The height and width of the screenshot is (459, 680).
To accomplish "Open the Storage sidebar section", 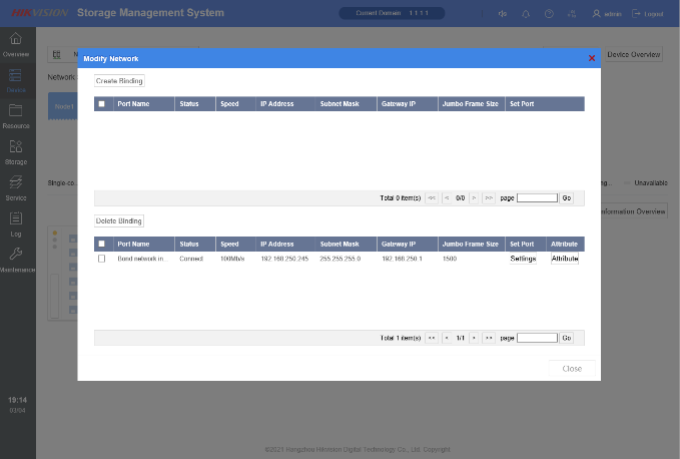I will coord(16,149).
